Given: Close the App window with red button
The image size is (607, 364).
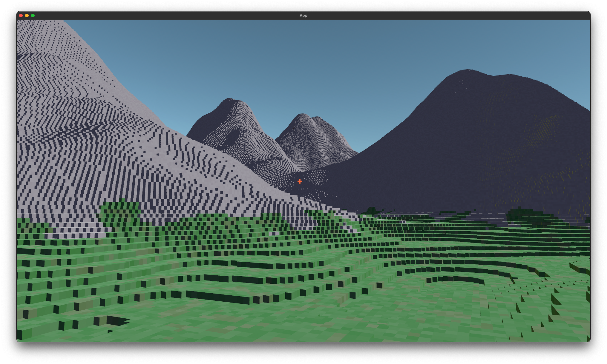Looking at the screenshot, I should (21, 16).
